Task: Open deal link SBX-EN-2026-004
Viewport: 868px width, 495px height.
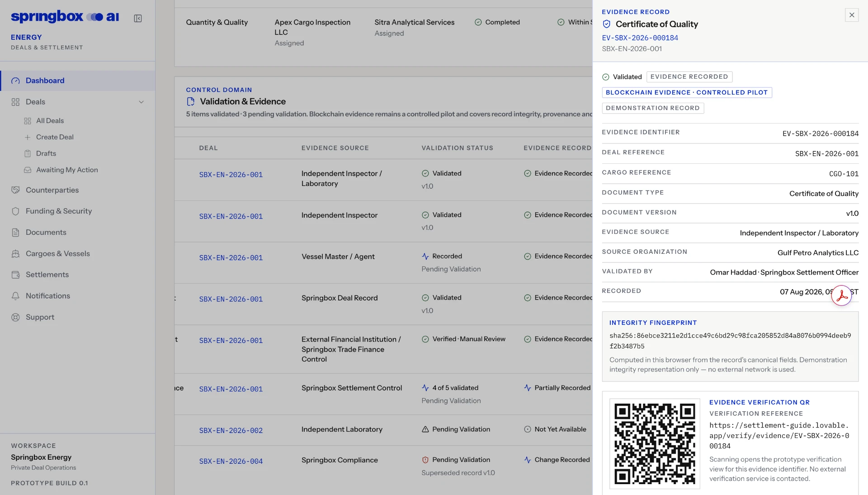Action: coord(231,462)
